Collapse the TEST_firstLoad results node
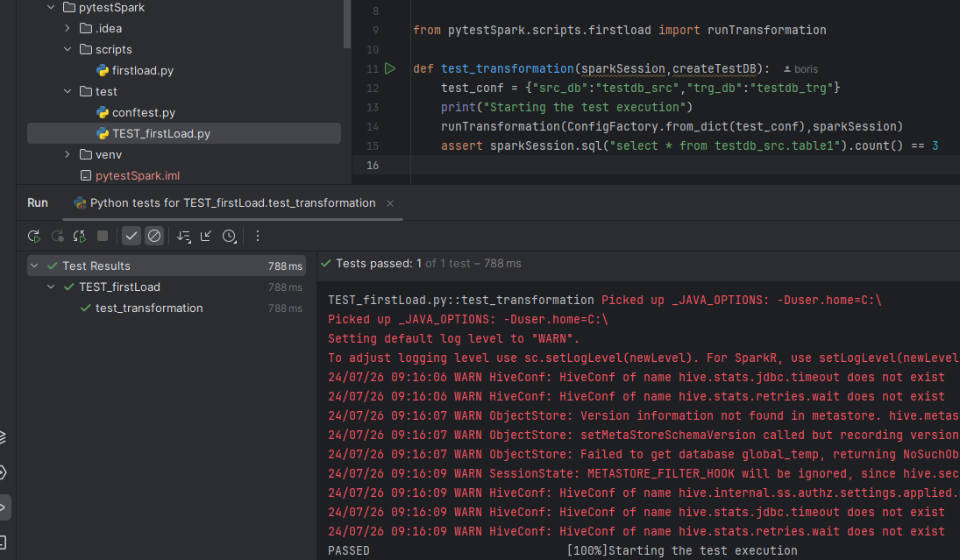The width and height of the screenshot is (960, 560). 52,287
